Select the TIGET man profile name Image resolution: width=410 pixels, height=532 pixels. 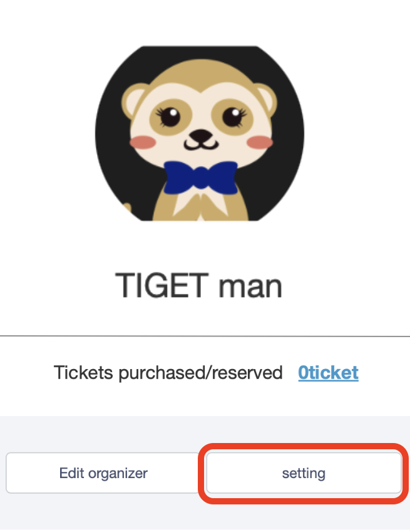click(x=199, y=285)
